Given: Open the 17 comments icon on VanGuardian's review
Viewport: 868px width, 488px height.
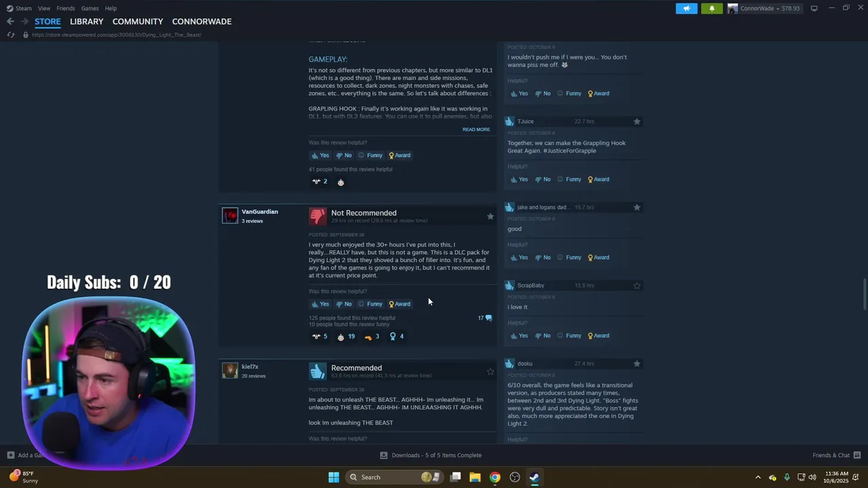Looking at the screenshot, I should click(x=485, y=318).
